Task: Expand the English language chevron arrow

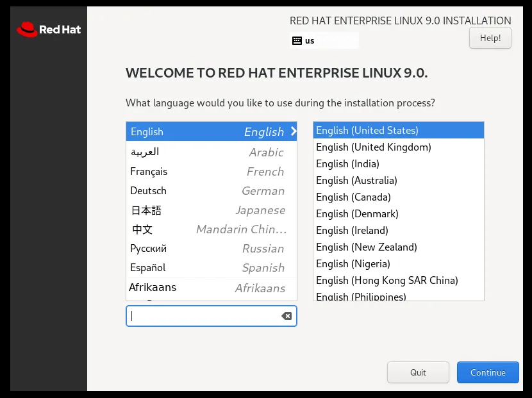Action: (294, 131)
